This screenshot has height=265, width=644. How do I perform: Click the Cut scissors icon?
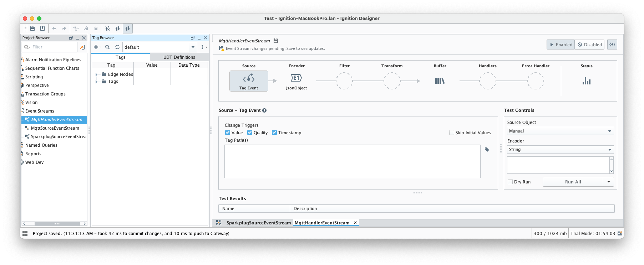point(76,28)
